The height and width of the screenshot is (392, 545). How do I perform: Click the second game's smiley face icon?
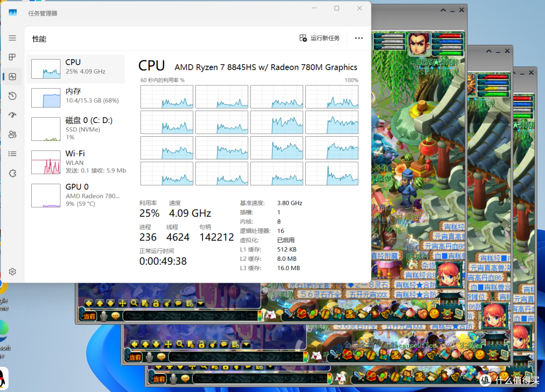[480, 355]
